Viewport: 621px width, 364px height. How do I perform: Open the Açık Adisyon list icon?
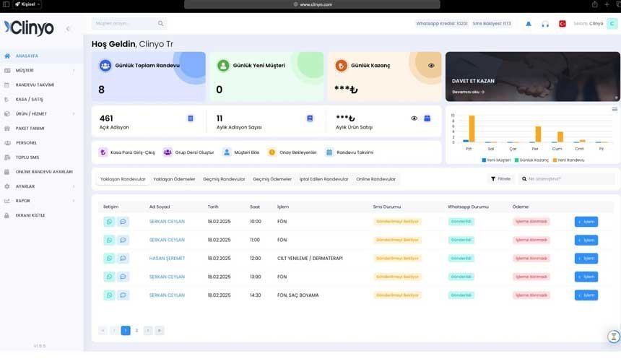click(191, 118)
